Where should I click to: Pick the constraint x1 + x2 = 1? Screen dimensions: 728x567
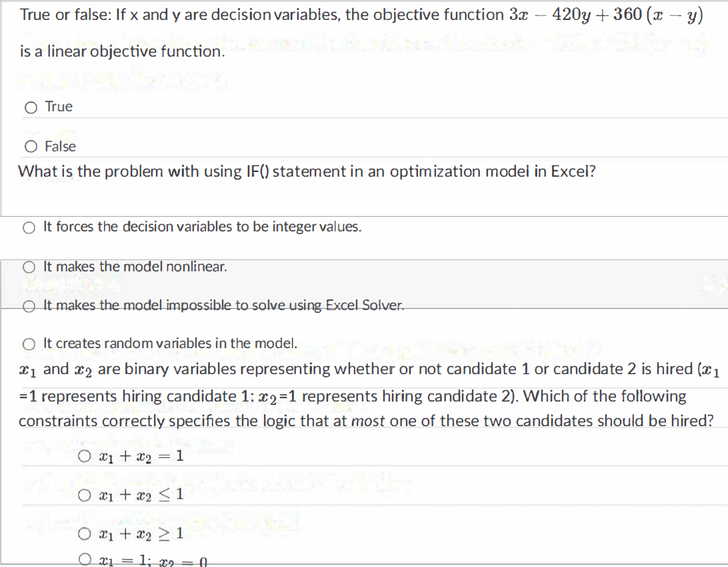tap(85, 455)
